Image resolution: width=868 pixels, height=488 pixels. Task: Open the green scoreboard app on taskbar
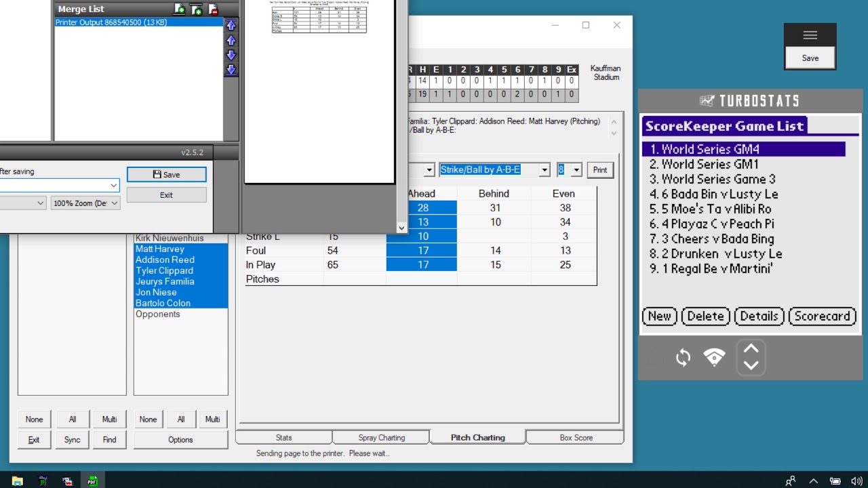[x=42, y=481]
